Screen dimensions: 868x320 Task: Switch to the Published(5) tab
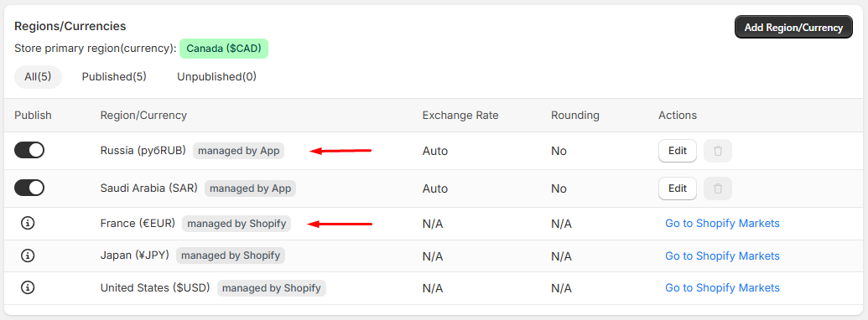[114, 77]
